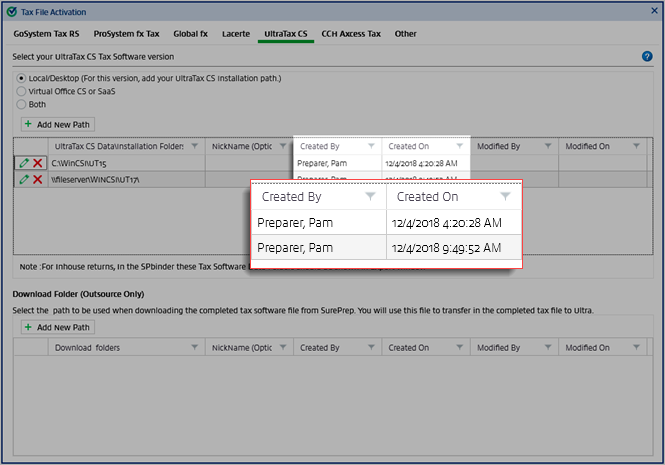Screen dimensions: 665x465
Task: Edit the \\fileserver\WINCSI\UT17 path entry
Action: pos(24,179)
